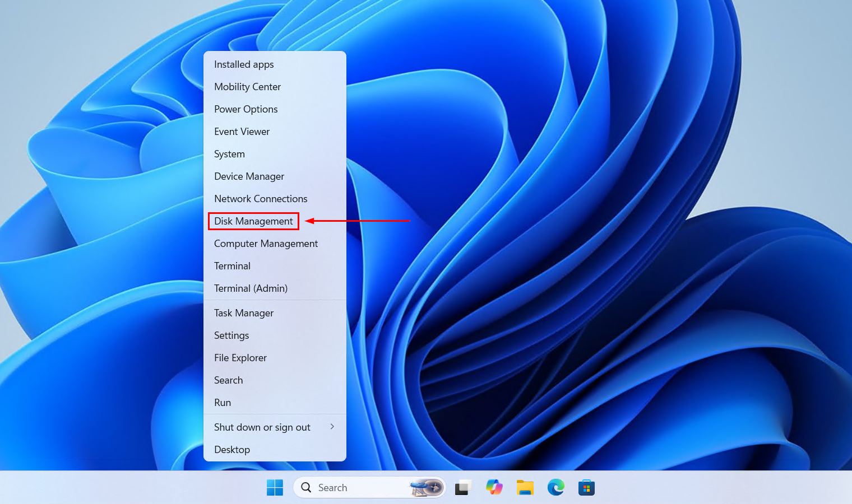Launch Event Viewer
The height and width of the screenshot is (504, 852).
(x=275, y=132)
